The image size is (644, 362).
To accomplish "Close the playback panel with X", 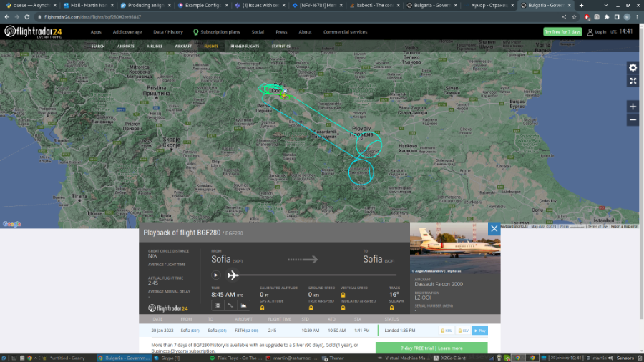I will coord(494,229).
